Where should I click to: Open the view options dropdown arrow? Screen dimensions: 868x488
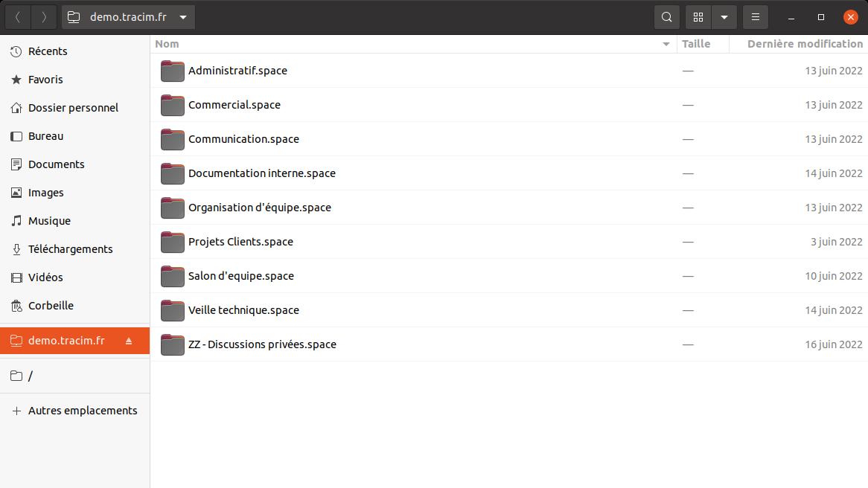(724, 17)
